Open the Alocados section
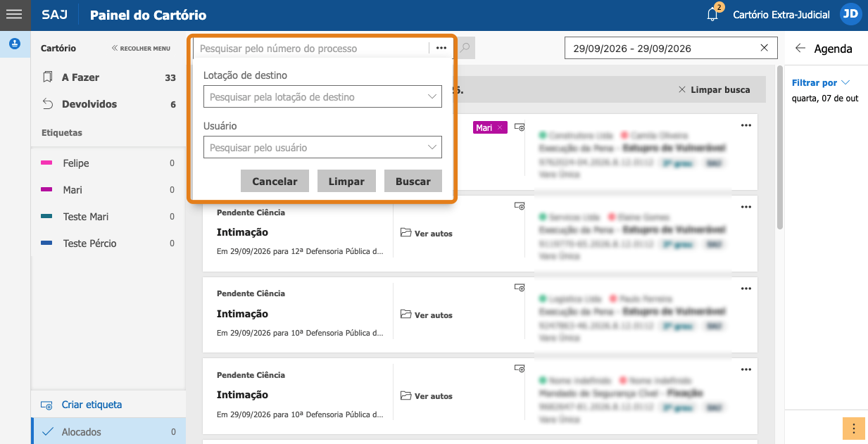Image resolution: width=868 pixels, height=444 pixels. 108,432
